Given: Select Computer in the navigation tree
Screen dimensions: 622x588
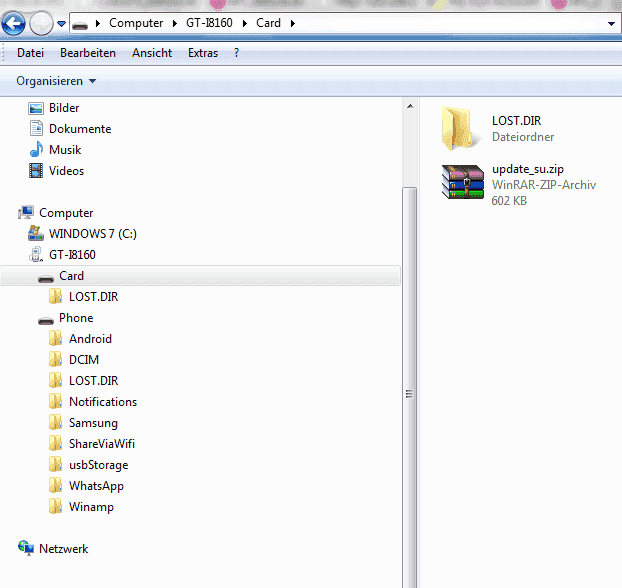Looking at the screenshot, I should click(66, 213).
